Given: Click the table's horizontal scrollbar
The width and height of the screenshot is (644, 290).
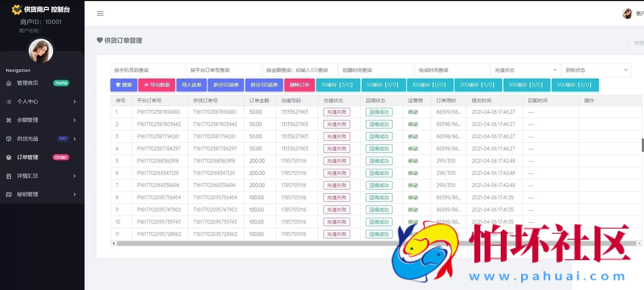Looking at the screenshot, I should (376, 243).
